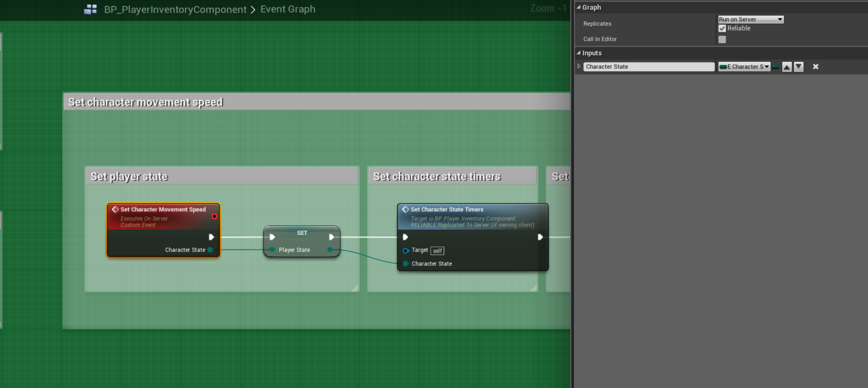The image size is (868, 388).
Task: Move Character State input up
Action: pyautogui.click(x=787, y=67)
